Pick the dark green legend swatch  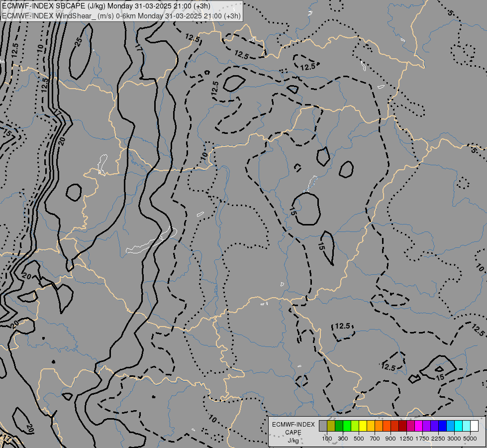click(339, 426)
